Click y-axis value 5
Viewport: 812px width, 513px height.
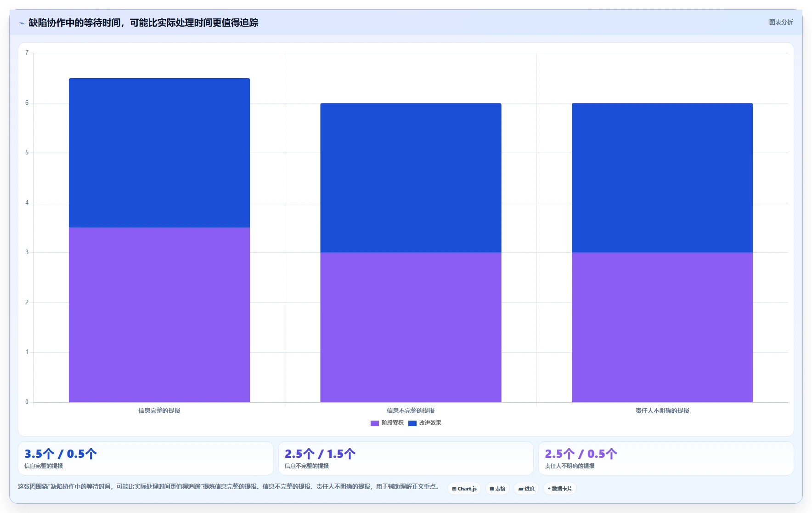click(27, 153)
